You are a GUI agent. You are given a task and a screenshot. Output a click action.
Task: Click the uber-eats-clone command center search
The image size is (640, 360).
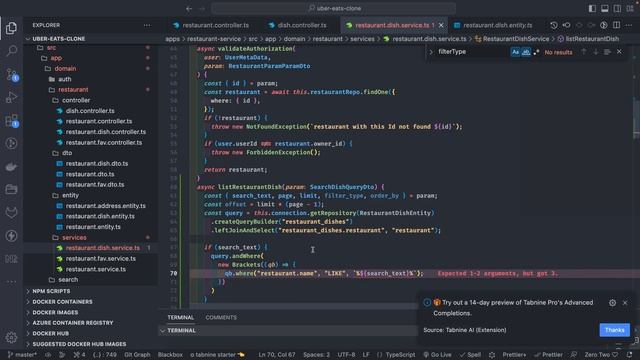(x=334, y=8)
